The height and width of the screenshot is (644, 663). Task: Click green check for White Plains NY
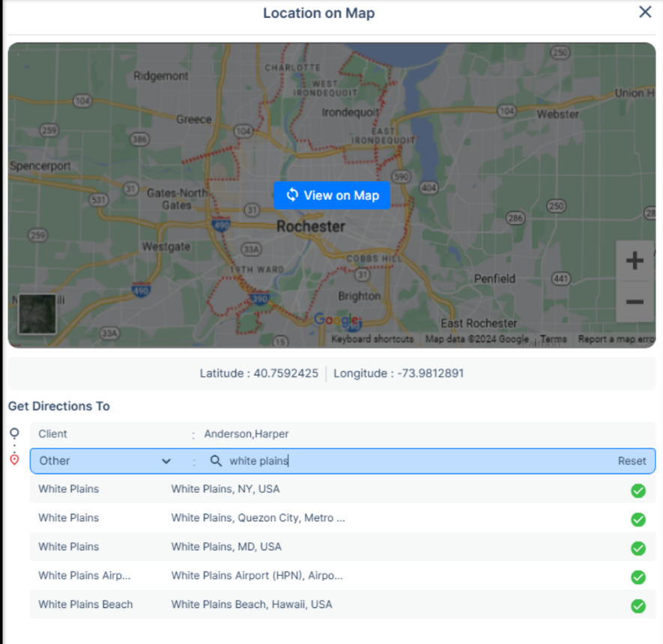(x=638, y=490)
